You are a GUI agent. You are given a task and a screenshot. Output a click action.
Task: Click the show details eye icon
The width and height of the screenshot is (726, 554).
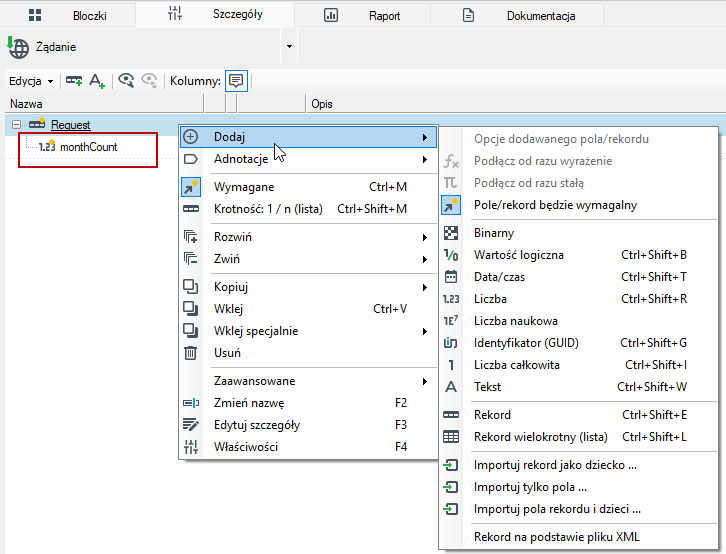tap(126, 81)
